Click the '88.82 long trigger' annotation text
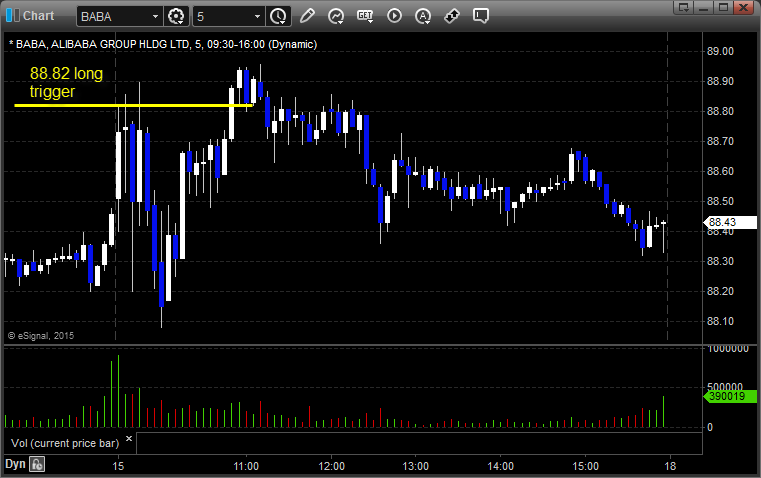Viewport: 761px width, 478px height. (x=66, y=82)
